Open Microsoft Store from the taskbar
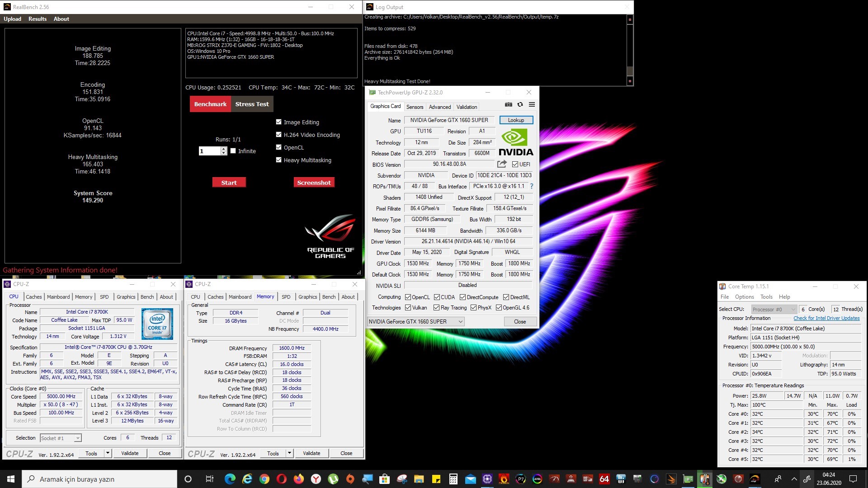868x488 pixels. tap(384, 479)
